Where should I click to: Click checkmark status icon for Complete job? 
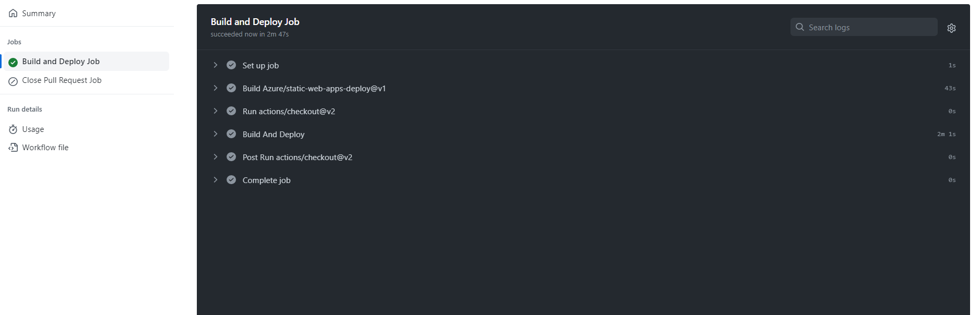click(x=231, y=180)
